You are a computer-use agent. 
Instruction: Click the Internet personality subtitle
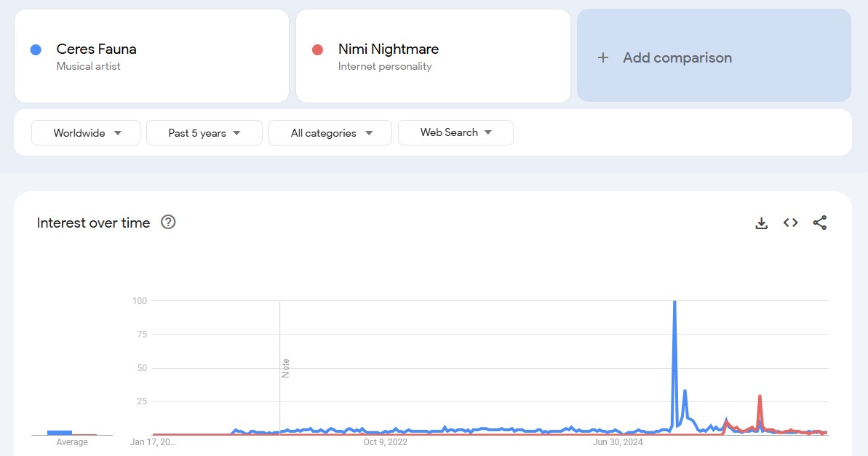point(385,66)
